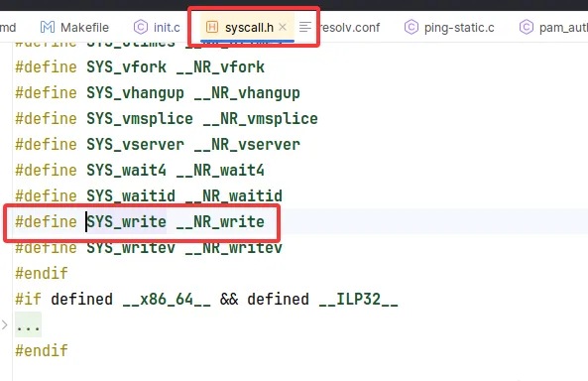Open the ping-static.c tab

tap(449, 27)
